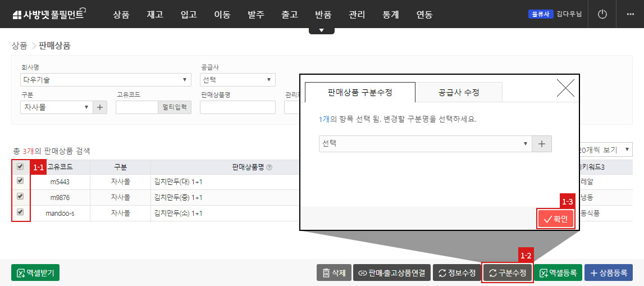The width and height of the screenshot is (644, 286).
Task: Uncheck the mandoo-s row checkbox
Action: click(20, 212)
